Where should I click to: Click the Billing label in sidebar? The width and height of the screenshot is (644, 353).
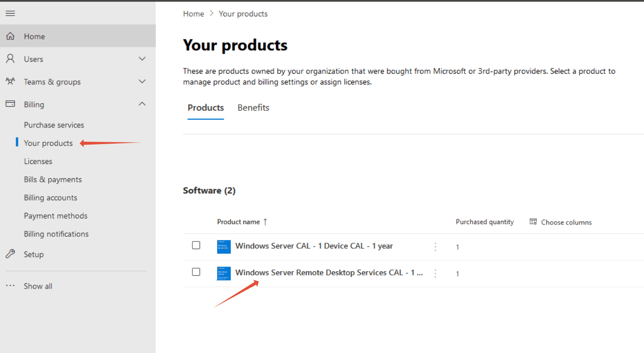[x=34, y=105]
